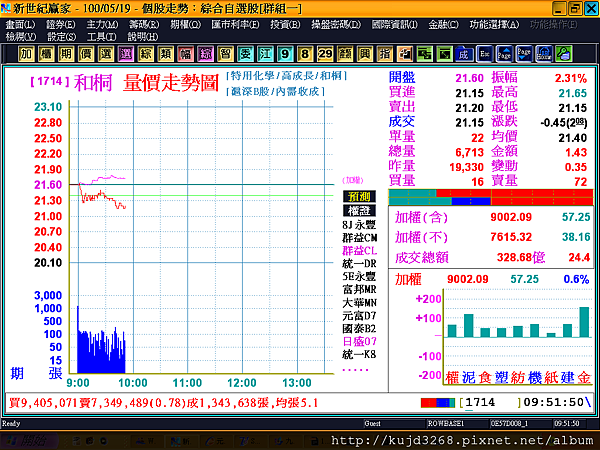The width and height of the screenshot is (600, 450).
Task: Click the yellow 綜 toolbar icon
Action: [x=145, y=54]
